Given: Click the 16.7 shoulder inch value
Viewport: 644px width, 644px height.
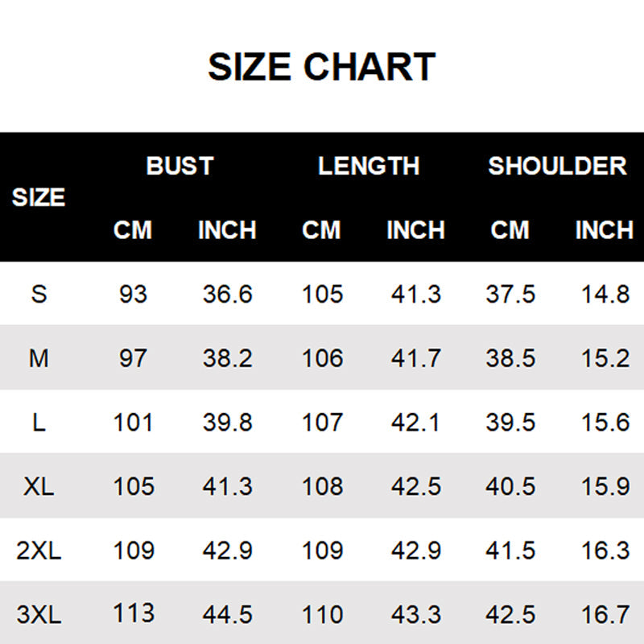Looking at the screenshot, I should pyautogui.click(x=605, y=615).
